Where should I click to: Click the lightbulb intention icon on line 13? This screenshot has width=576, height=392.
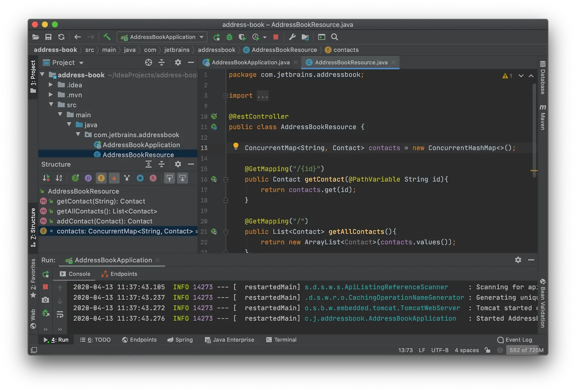click(x=236, y=146)
